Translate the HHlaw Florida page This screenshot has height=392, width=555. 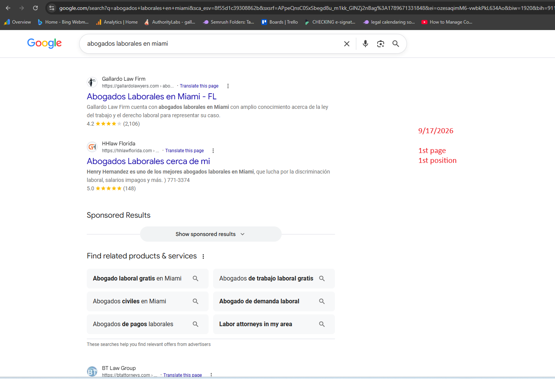tap(185, 151)
